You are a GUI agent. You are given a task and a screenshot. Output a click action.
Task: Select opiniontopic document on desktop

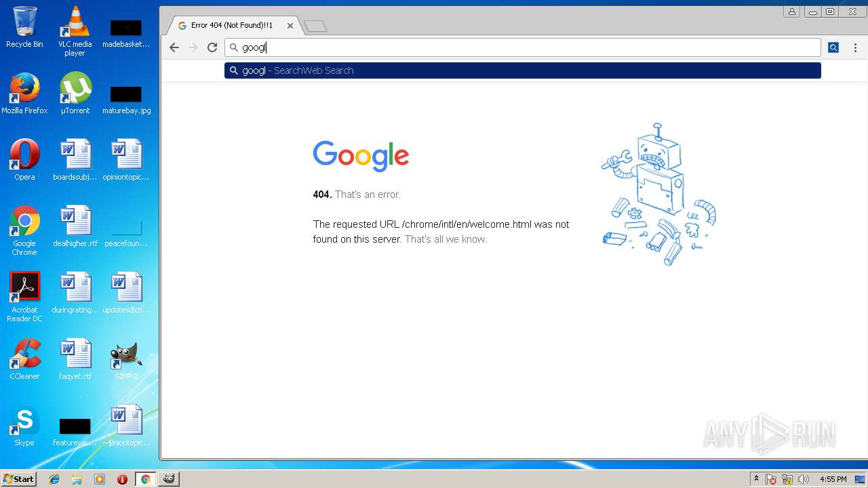tap(126, 160)
